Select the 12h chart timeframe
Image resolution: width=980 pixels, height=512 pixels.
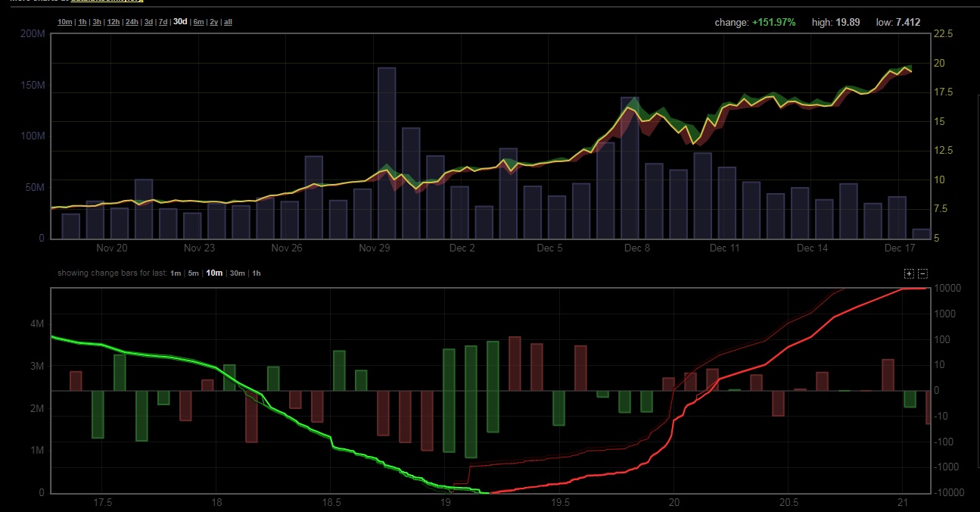(114, 22)
